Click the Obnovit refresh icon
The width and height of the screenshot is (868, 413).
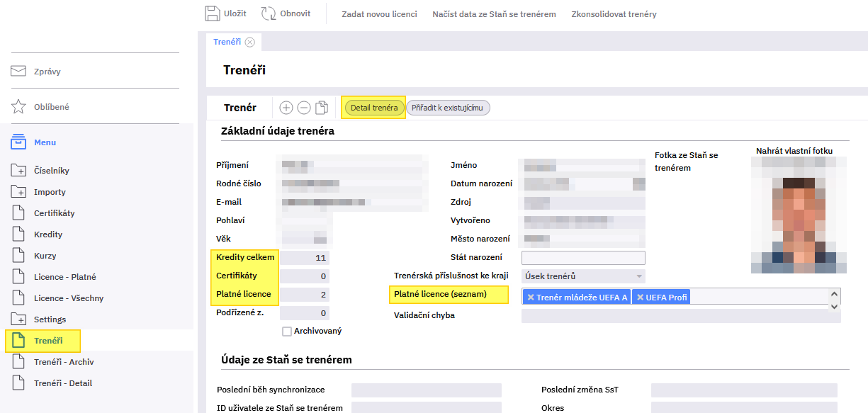pos(269,13)
